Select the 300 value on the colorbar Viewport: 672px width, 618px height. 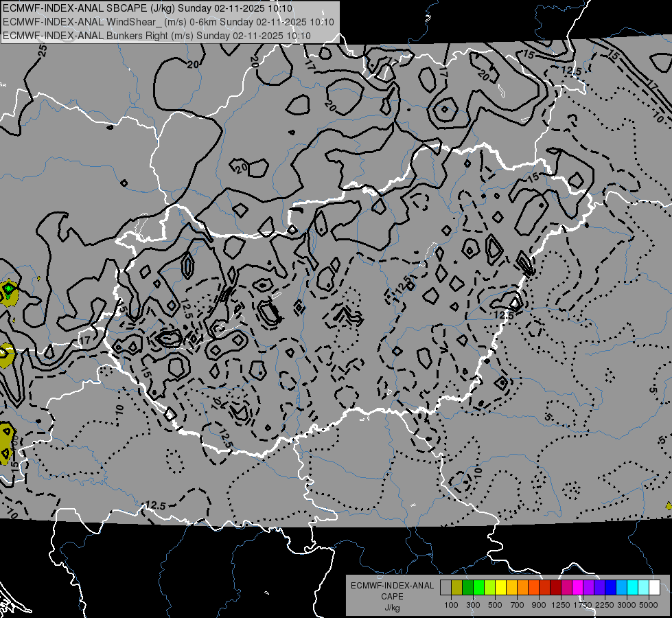[x=473, y=605]
